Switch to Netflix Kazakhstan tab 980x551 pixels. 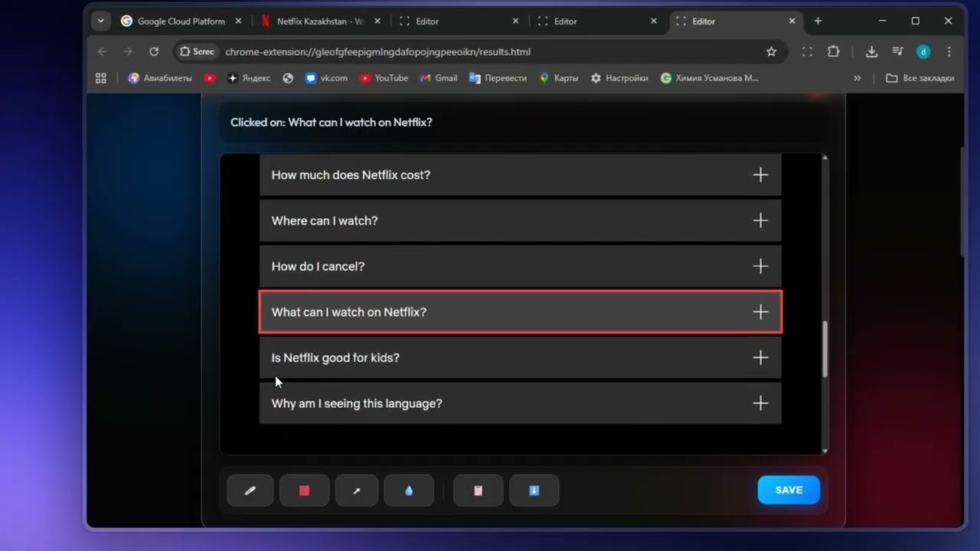point(320,21)
